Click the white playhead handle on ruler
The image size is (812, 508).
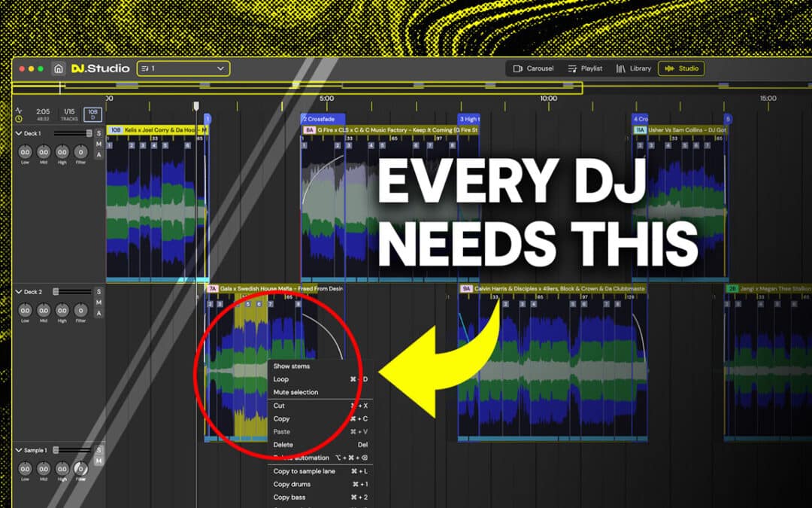click(x=195, y=106)
